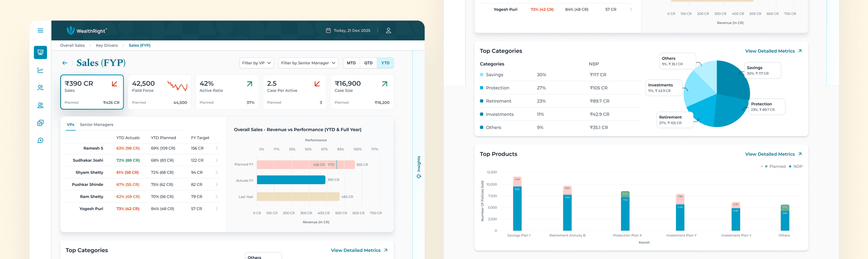Click the Actuals FY 390 CR bar
The width and height of the screenshot is (868, 259).
291,180
